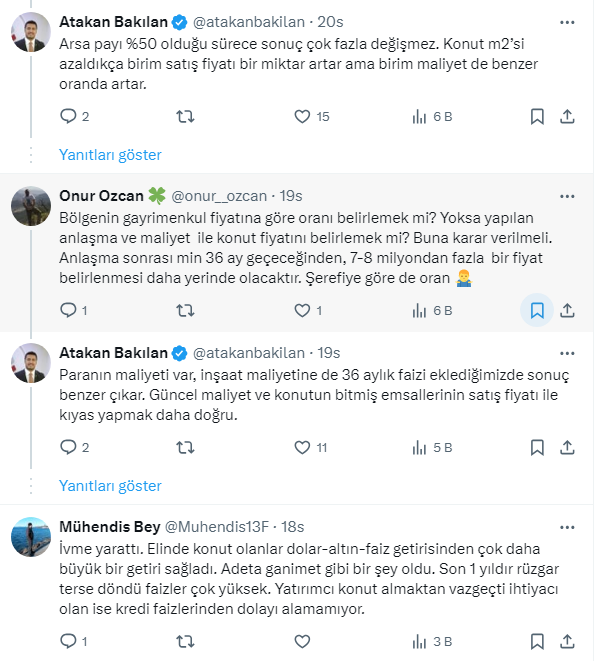
Task: Like the Atakan Bakılan tweet with 11 likes
Action: point(303,448)
